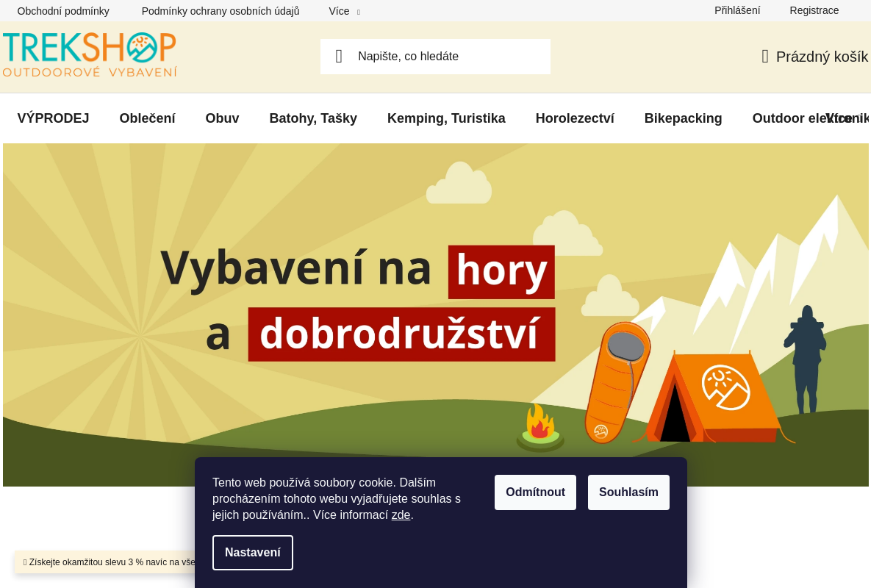Click the shopping cart icon
Viewport: 882px width, 588px height.
click(x=765, y=57)
